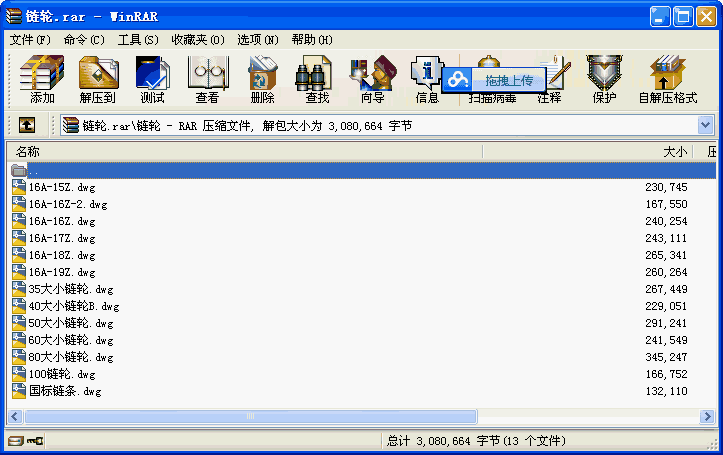Open the Help (帮助) menu
Viewport: 723px width, 455px height.
pos(312,40)
